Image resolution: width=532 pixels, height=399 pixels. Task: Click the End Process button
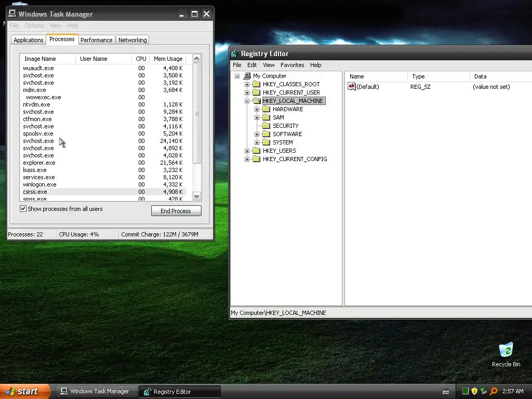click(x=176, y=211)
